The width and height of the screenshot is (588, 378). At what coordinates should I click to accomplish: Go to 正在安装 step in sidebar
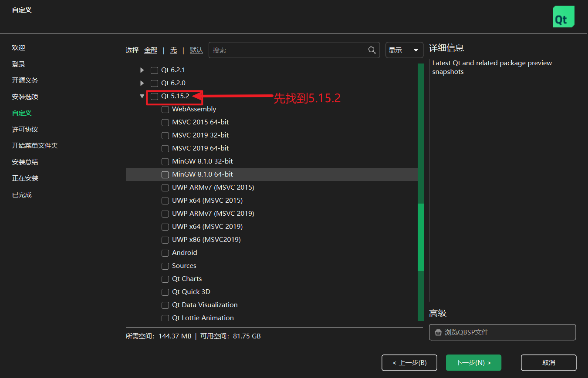(x=25, y=178)
